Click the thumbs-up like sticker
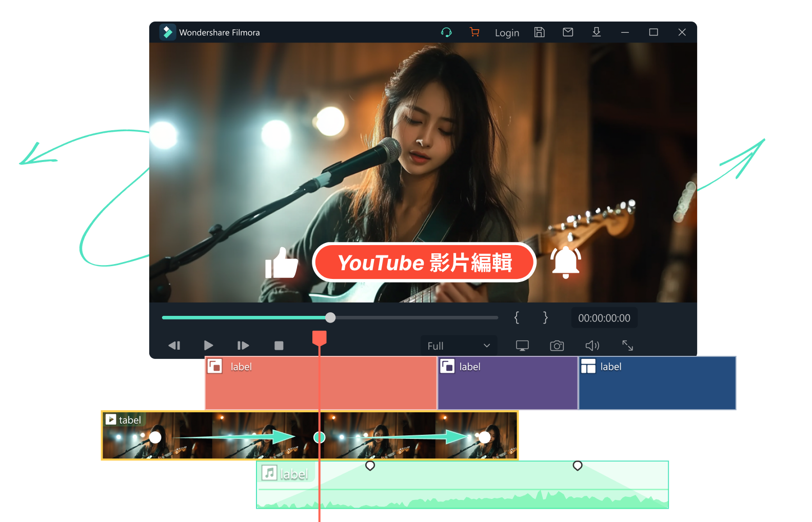 282,263
